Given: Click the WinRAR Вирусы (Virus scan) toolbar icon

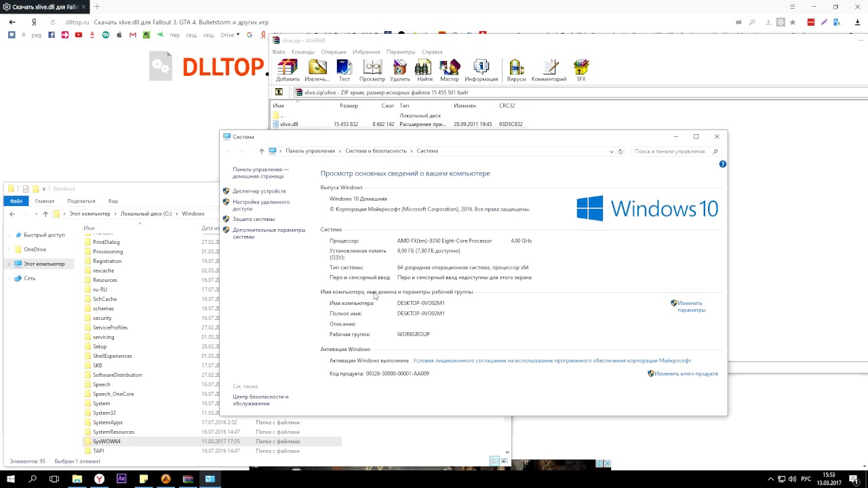Looking at the screenshot, I should coord(517,70).
